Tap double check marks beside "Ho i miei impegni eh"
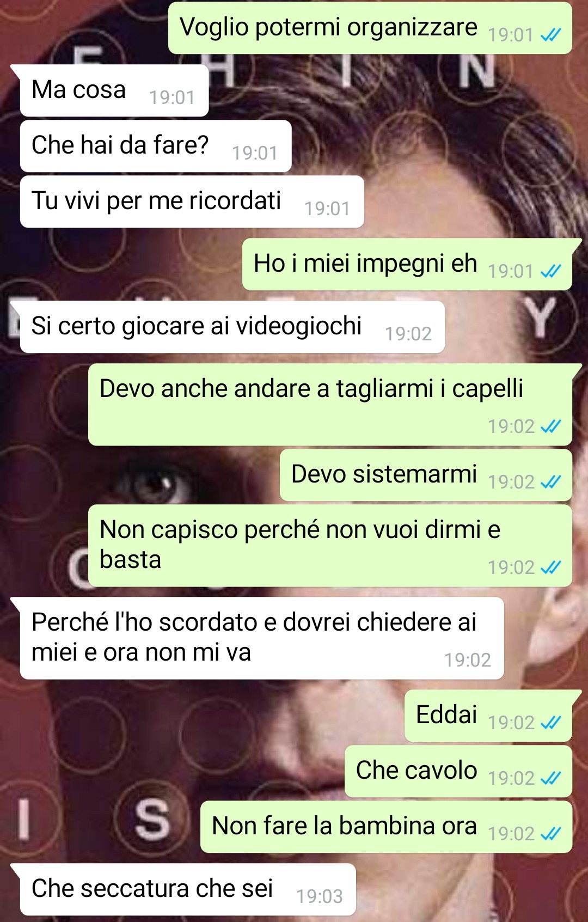The image size is (588, 922). (550, 271)
